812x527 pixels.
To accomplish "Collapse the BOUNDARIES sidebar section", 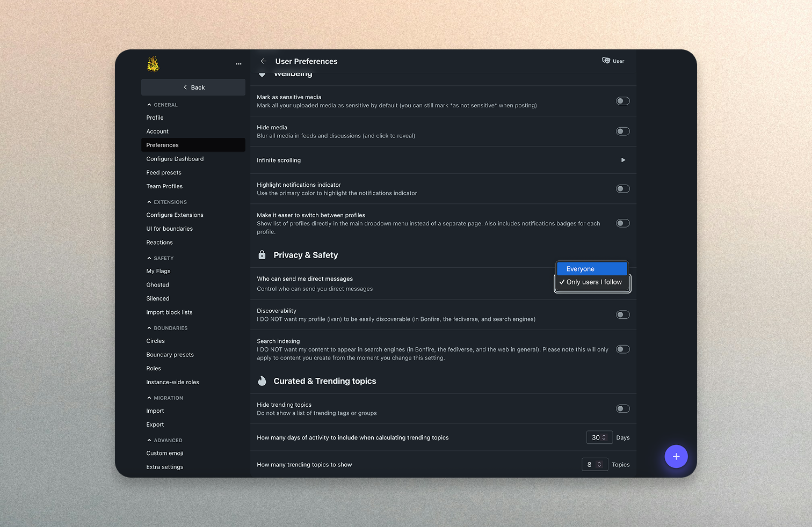I will (x=149, y=328).
